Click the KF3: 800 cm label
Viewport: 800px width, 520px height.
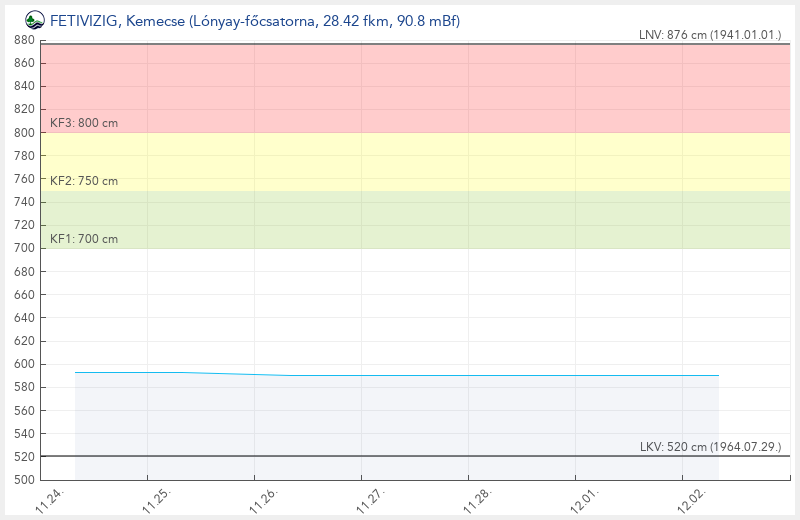(x=84, y=123)
